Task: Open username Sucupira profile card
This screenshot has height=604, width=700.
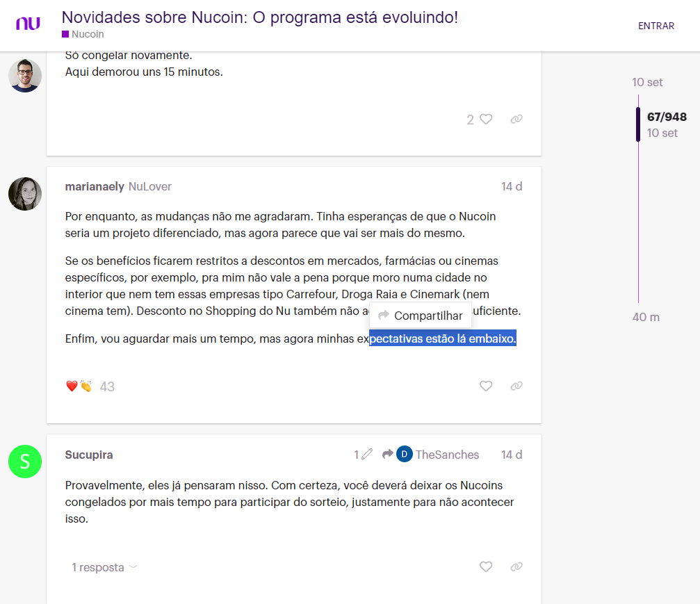Action: [x=89, y=455]
